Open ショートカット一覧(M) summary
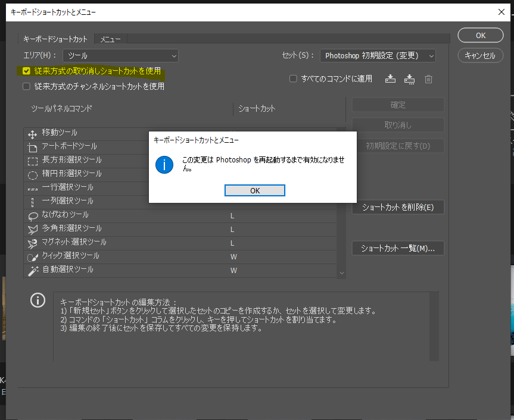This screenshot has width=514, height=420. [397, 248]
